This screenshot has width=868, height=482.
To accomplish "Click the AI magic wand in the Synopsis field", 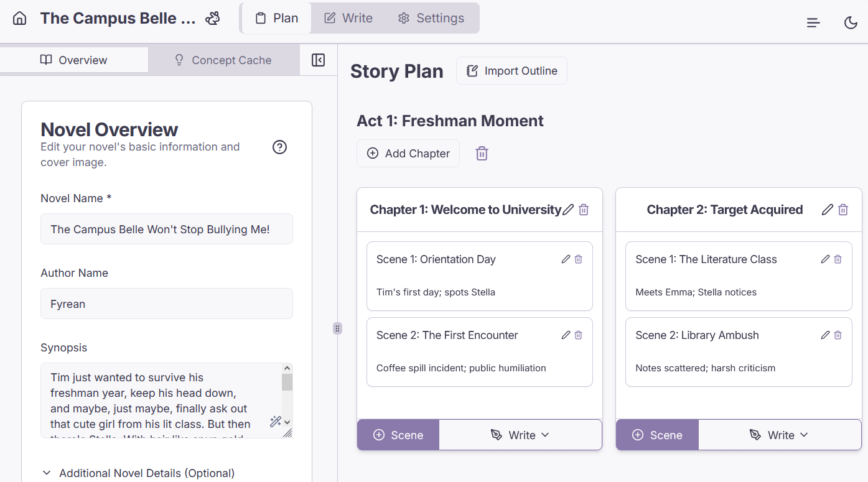I will 276,422.
